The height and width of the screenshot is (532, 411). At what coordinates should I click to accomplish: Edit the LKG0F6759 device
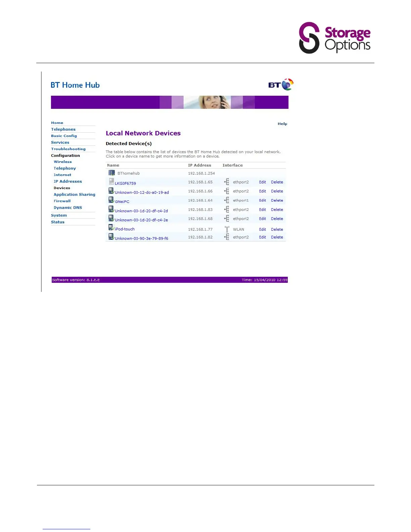pyautogui.click(x=262, y=182)
